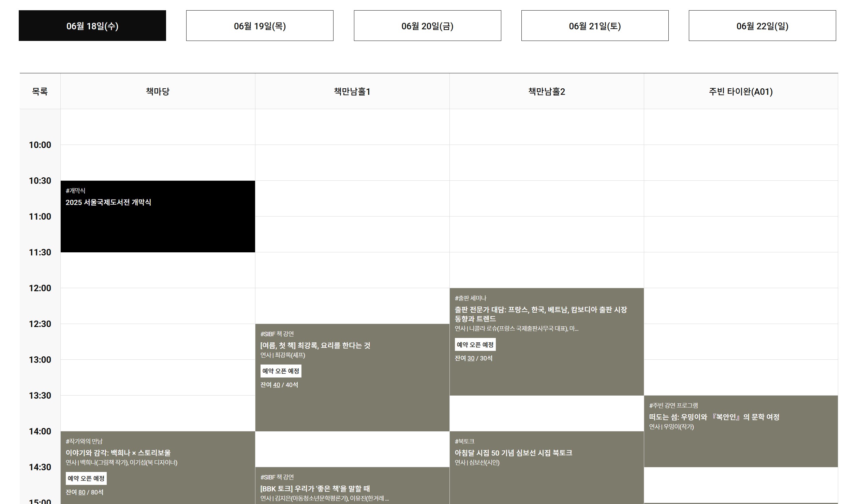View the 06월 21일(토) schedule tab
Viewport: 844px width, 504px height.
[595, 26]
